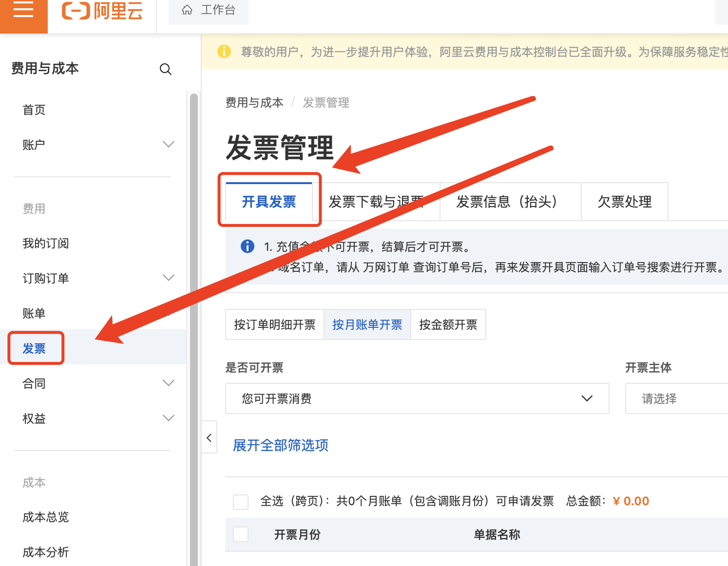
Task: Click the total amount ¥ 0.00
Action: point(631,501)
